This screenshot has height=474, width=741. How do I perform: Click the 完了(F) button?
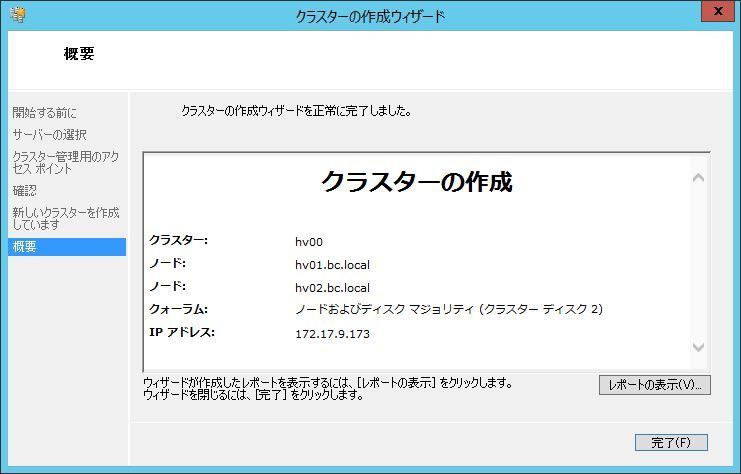[x=671, y=443]
